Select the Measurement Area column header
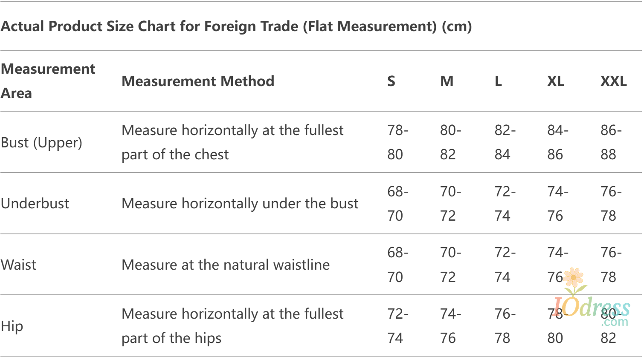Image resolution: width=644 pixels, height=357 pixels. pyautogui.click(x=48, y=81)
